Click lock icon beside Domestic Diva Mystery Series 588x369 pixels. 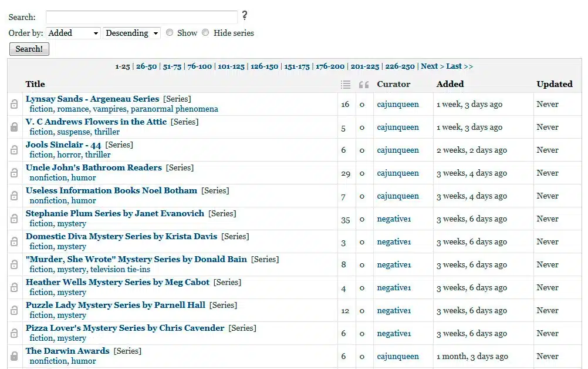click(x=14, y=241)
